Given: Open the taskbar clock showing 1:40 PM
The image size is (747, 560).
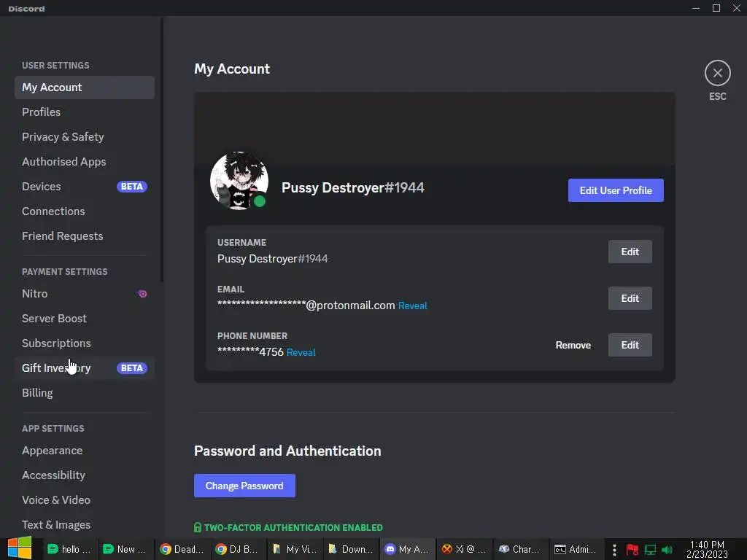Looking at the screenshot, I should click(707, 550).
